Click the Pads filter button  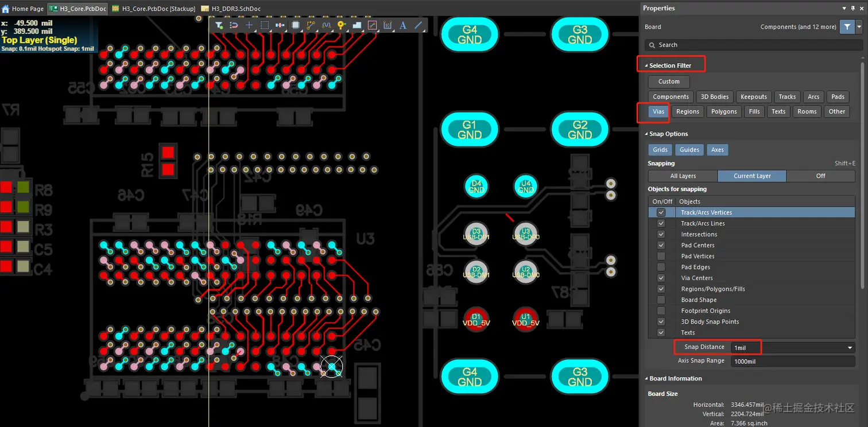838,96
